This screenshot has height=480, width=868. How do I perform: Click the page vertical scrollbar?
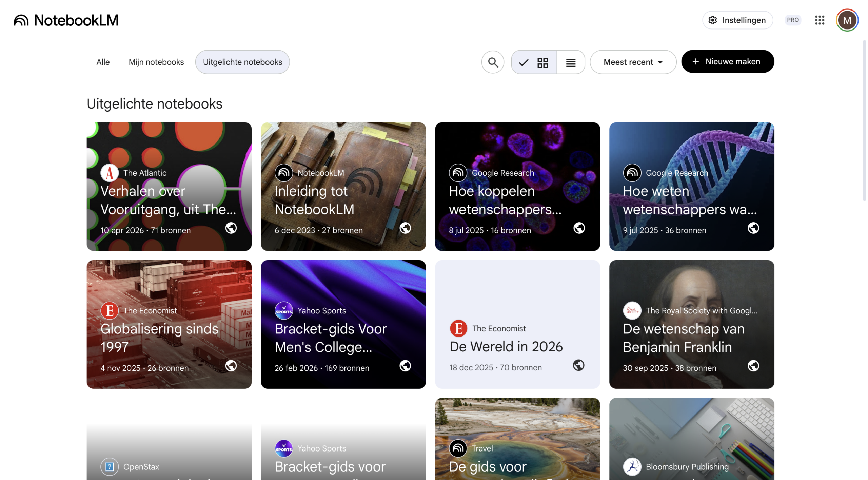click(x=864, y=120)
